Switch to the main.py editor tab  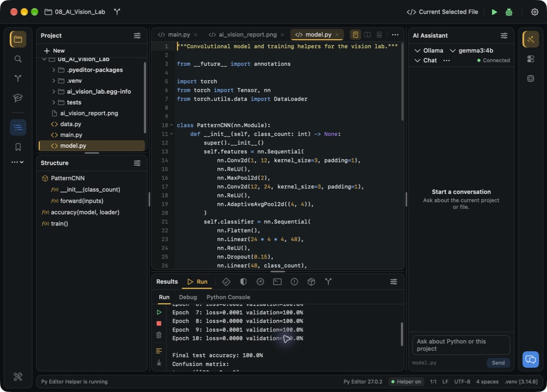tap(178, 35)
